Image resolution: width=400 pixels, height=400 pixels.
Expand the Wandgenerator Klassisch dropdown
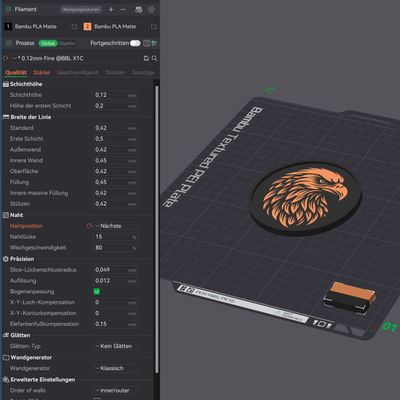coord(116,368)
